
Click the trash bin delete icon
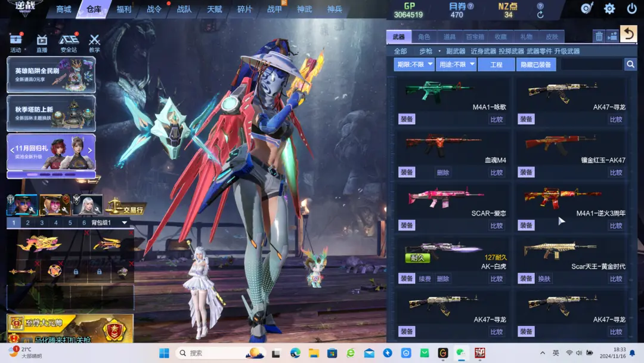tap(599, 36)
